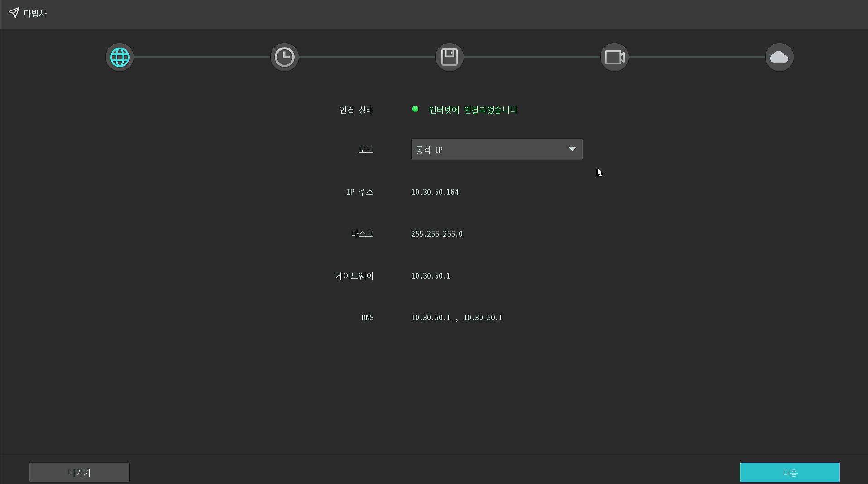Screen dimensions: 868x484
Task: Click the 인터넷에 연결되었습니다 status text
Action: (473, 110)
